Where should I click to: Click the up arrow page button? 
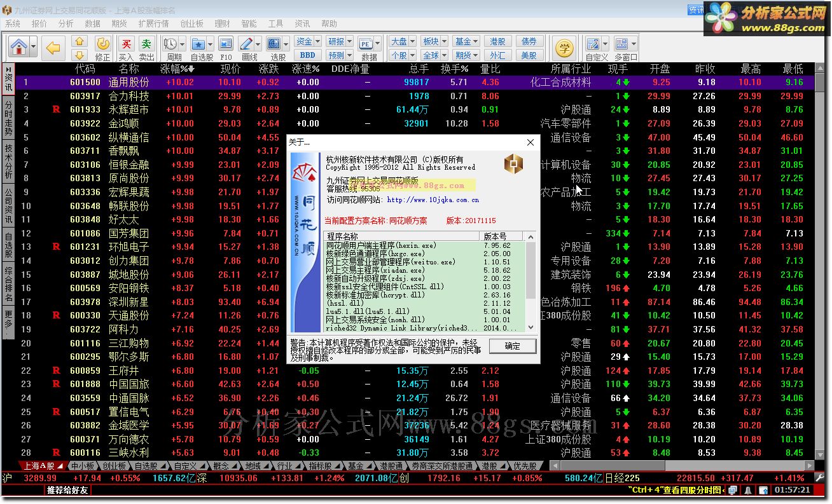pos(80,41)
